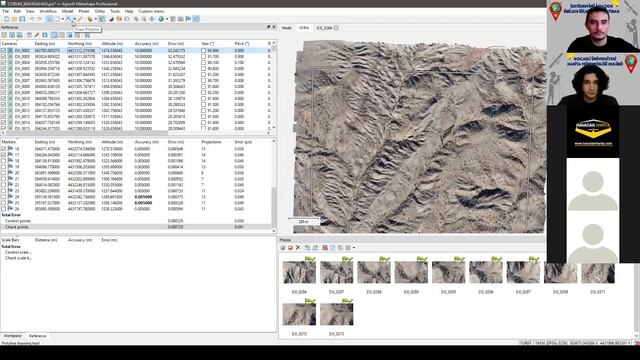Click the green Enable cameras icon in Photos pane
The image size is (640, 360).
point(282,247)
